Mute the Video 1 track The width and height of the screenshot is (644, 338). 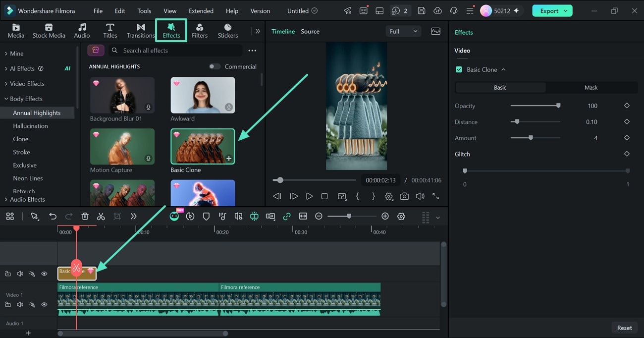coord(20,305)
